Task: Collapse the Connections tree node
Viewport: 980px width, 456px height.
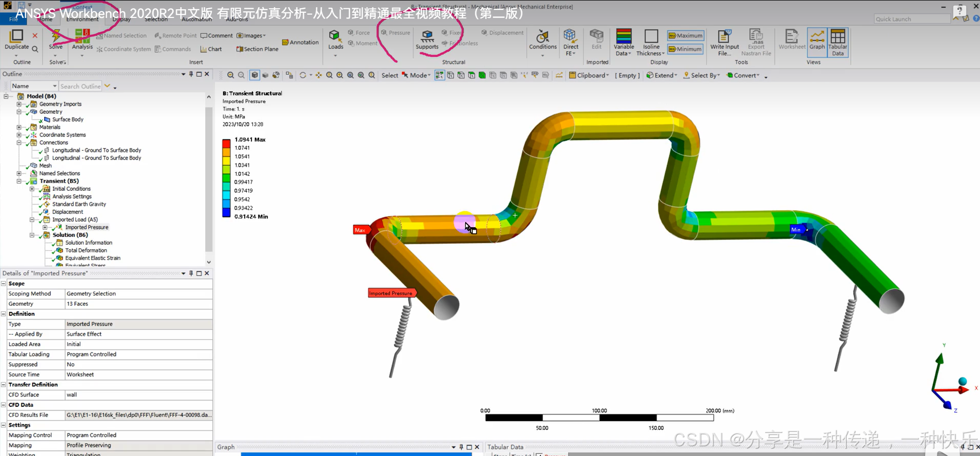Action: [19, 143]
